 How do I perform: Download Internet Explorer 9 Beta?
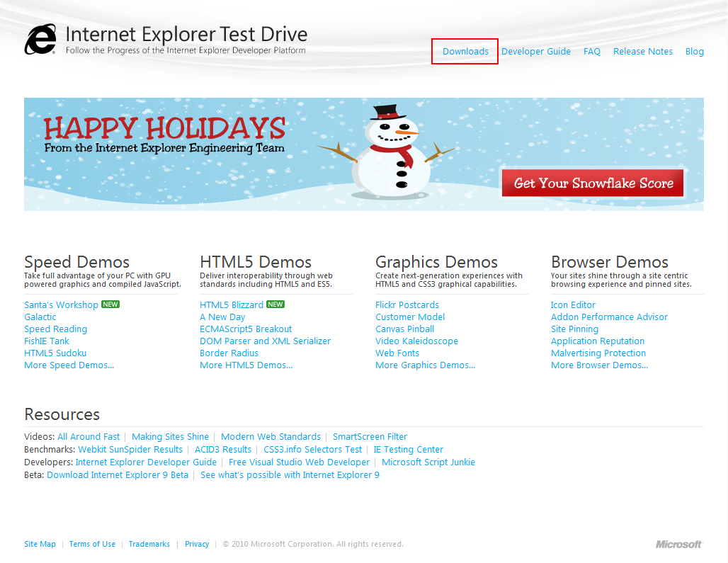[118, 474]
